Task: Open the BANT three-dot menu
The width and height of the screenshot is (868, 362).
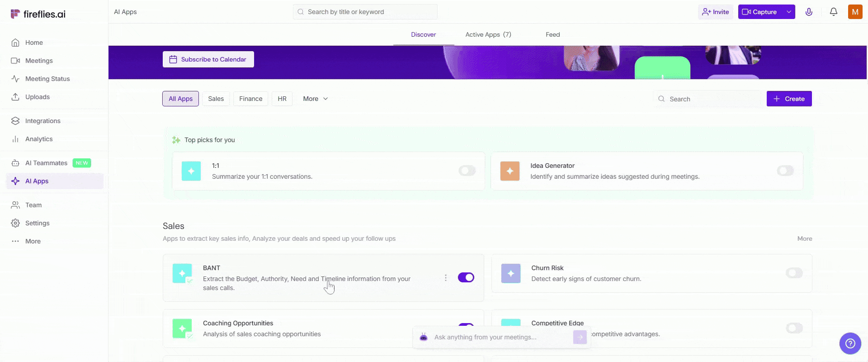Action: pyautogui.click(x=446, y=277)
